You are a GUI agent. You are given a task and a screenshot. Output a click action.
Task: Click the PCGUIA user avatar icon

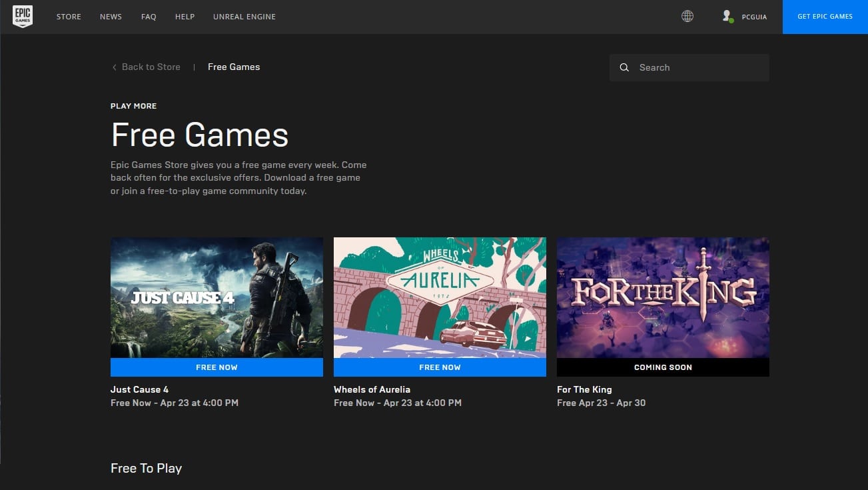pyautogui.click(x=727, y=16)
